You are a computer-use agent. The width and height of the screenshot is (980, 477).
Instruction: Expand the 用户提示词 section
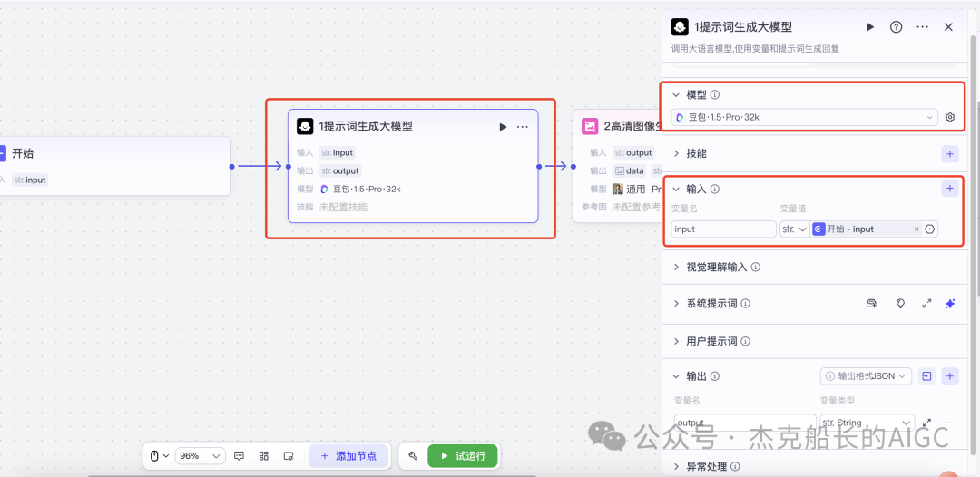[676, 342]
